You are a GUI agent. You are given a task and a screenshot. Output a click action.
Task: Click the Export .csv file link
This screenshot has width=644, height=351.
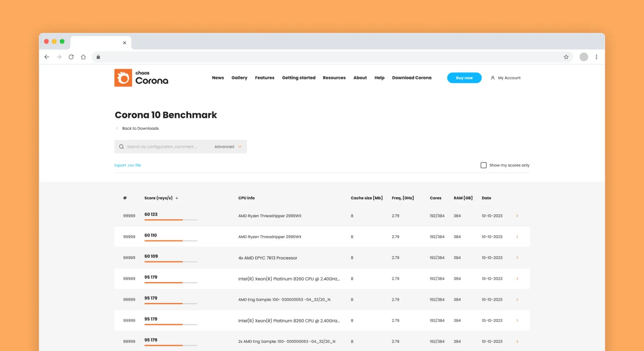click(x=127, y=165)
